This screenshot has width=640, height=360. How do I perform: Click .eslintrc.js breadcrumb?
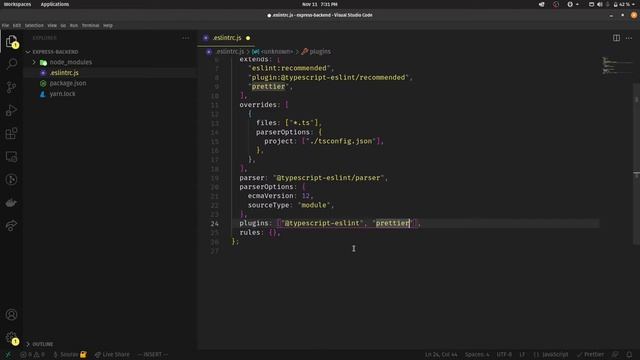click(230, 52)
